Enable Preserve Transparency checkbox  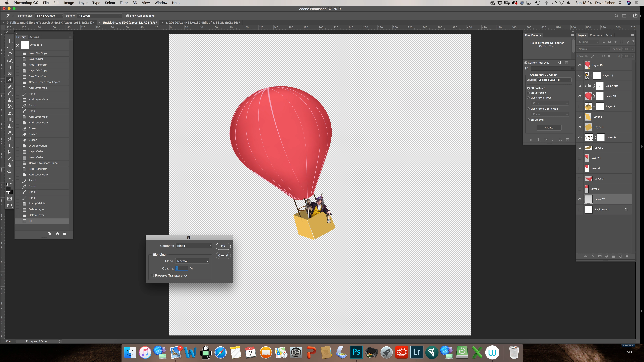152,275
